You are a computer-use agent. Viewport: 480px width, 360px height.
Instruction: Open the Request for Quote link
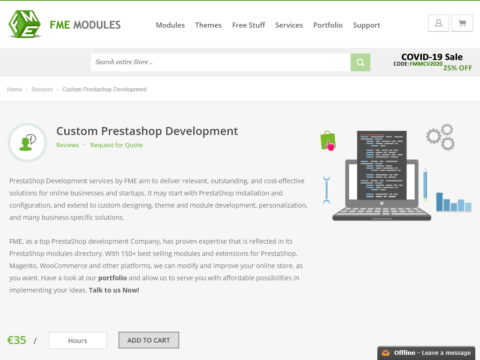(x=116, y=145)
